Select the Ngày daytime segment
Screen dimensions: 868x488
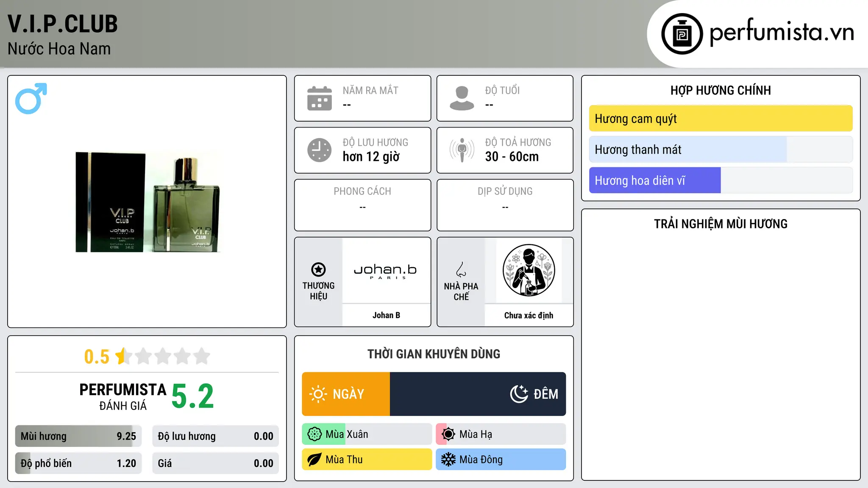pyautogui.click(x=346, y=394)
